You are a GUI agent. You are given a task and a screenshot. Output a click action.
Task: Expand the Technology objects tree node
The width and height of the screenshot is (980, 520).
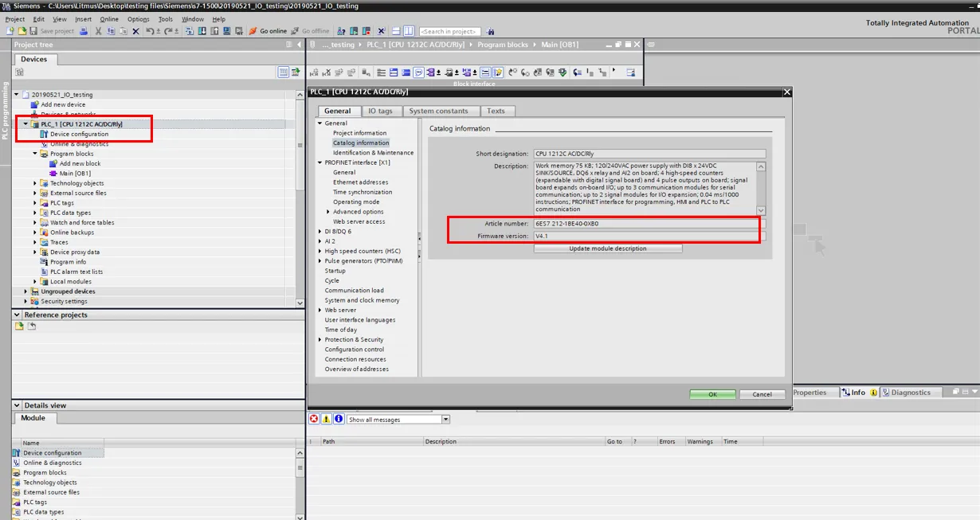coord(35,183)
